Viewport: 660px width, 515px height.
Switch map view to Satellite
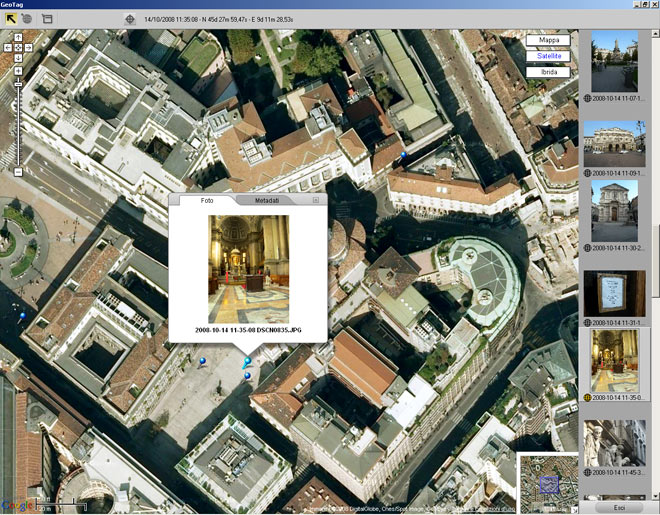pyautogui.click(x=548, y=56)
